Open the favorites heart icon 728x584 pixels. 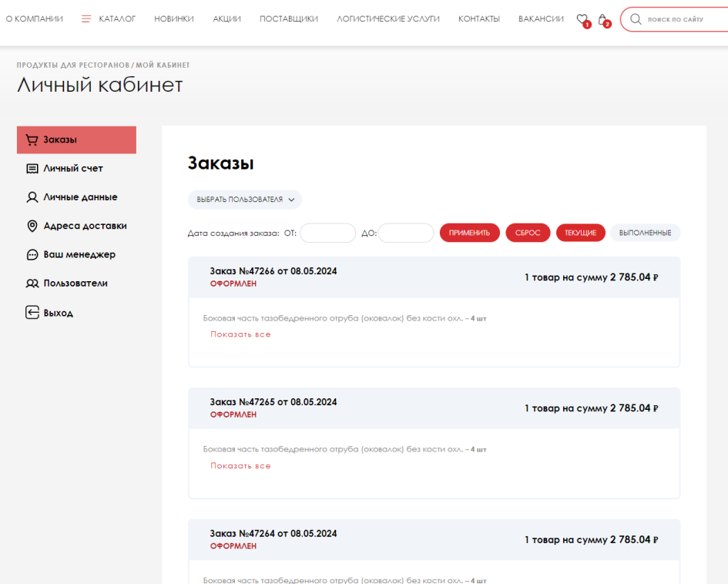pos(582,19)
